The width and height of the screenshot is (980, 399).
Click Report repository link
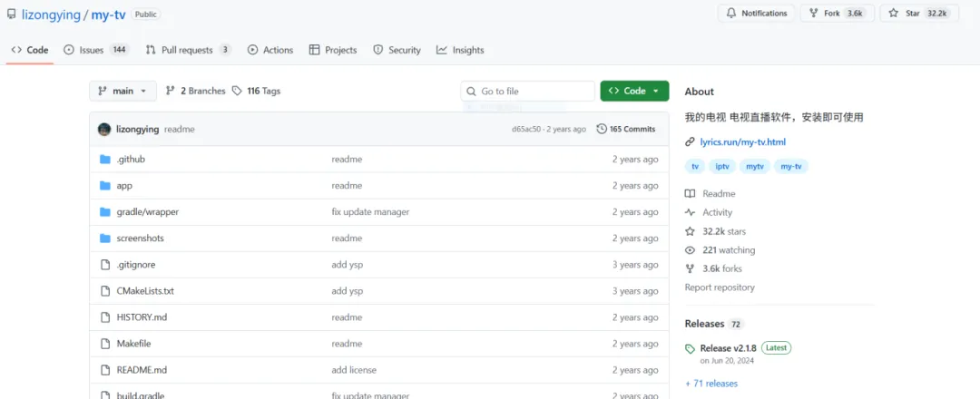pyautogui.click(x=720, y=287)
